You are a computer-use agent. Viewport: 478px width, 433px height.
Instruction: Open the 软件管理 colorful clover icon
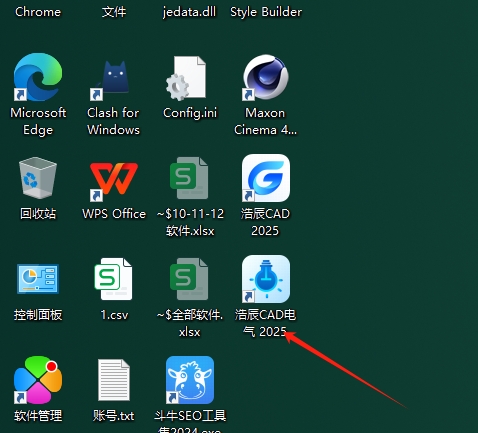pyautogui.click(x=38, y=380)
